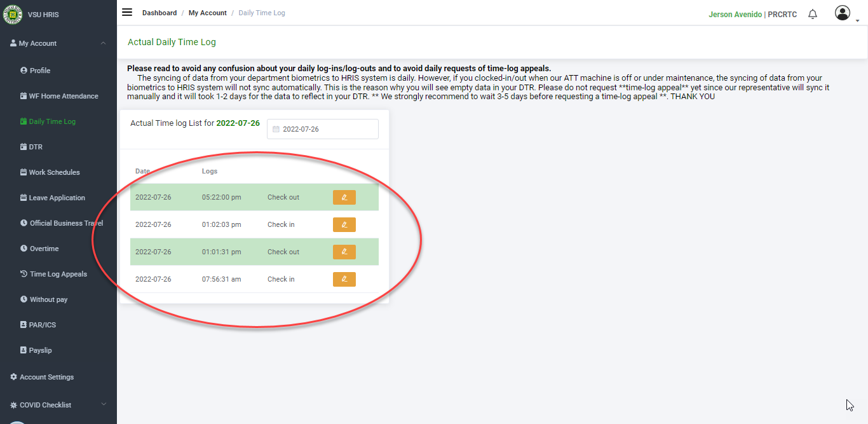The image size is (868, 424).
Task: Click edit icon for 01:01:31 pm check out
Action: pyautogui.click(x=344, y=252)
